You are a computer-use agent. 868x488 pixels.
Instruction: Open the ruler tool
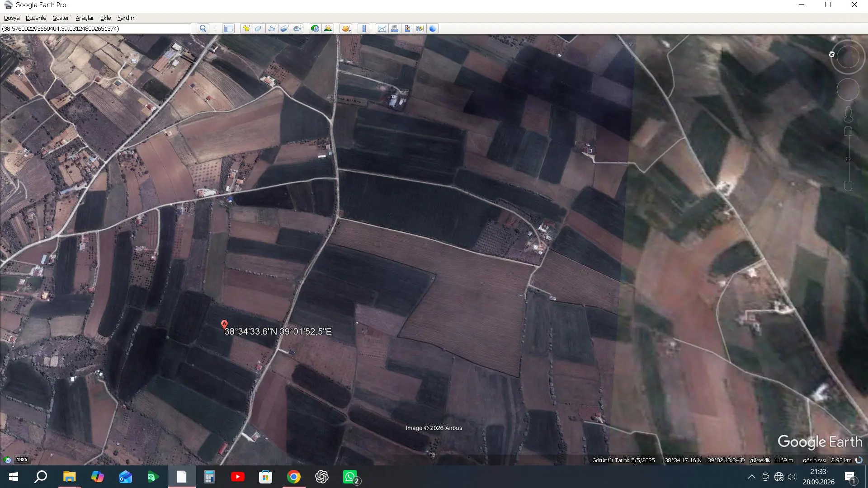364,28
